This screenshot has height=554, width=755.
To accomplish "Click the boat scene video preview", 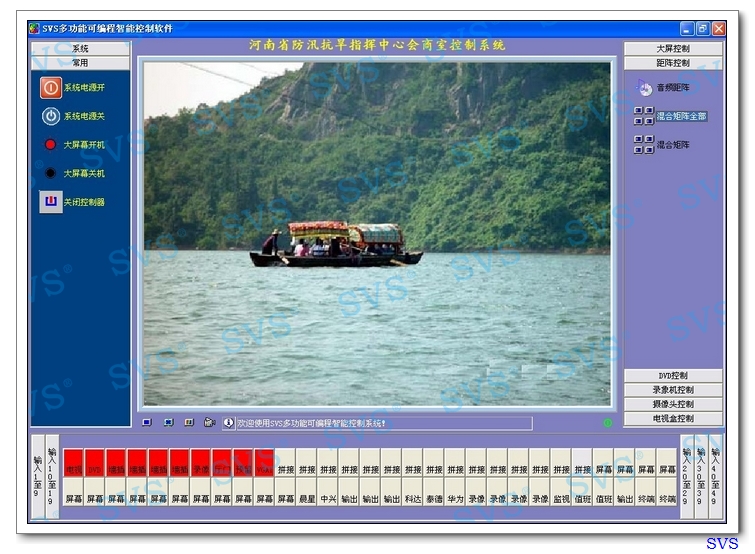I will (x=376, y=234).
